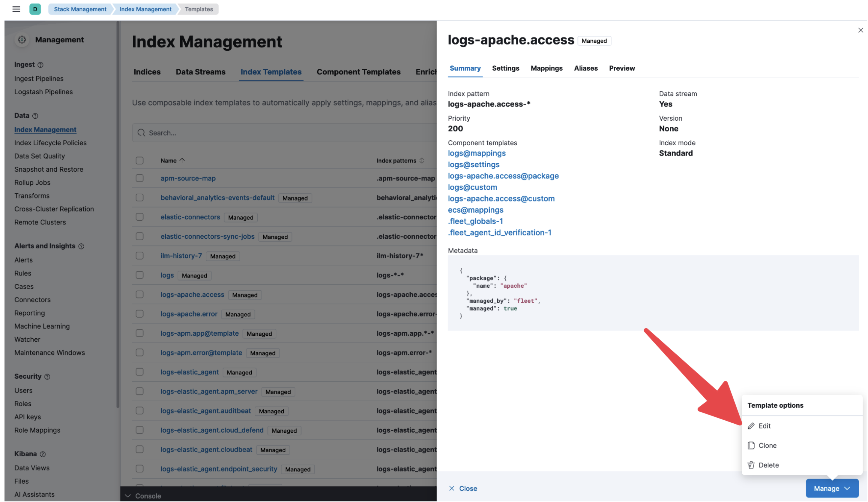Close the flyout with the X icon
This screenshot has height=502, width=868.
pos(860,30)
